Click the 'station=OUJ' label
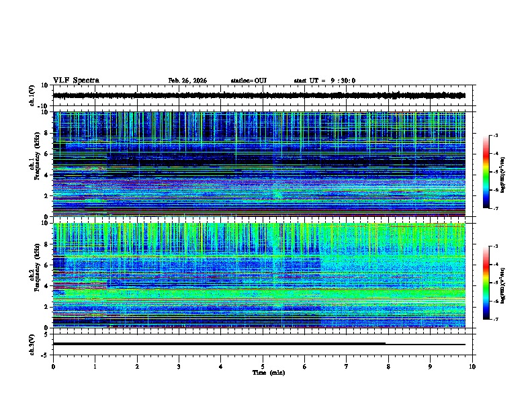This screenshot has height=411, width=532. click(x=249, y=81)
